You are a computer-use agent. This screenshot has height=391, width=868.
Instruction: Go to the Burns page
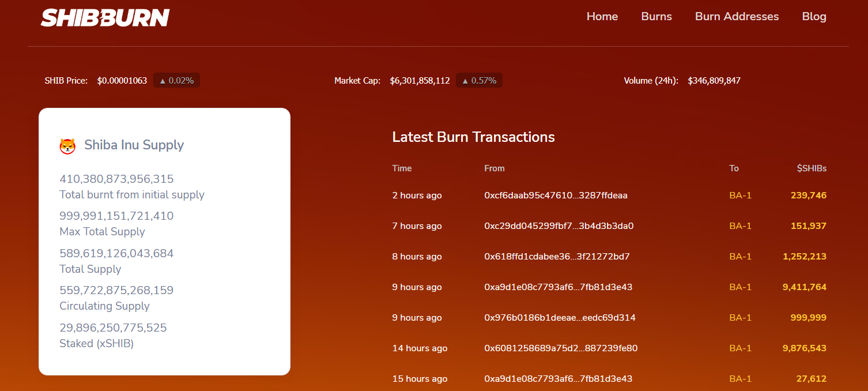pos(656,17)
